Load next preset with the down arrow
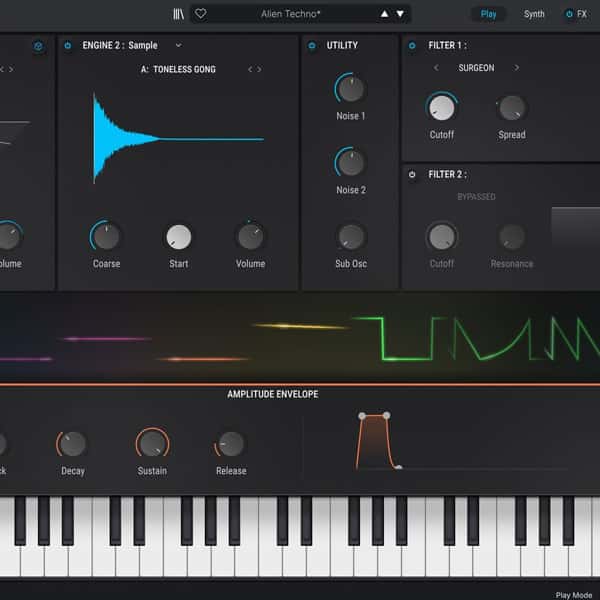Image resolution: width=600 pixels, height=600 pixels. point(401,14)
